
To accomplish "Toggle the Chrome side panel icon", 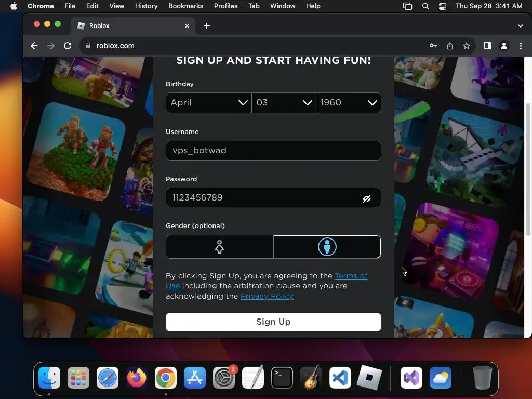I will [487, 46].
